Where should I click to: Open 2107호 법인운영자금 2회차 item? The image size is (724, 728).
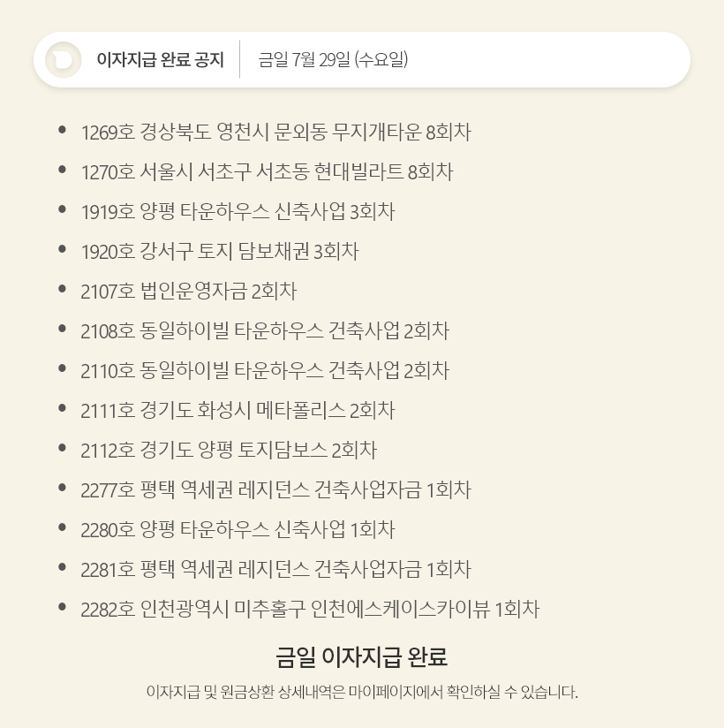point(188,292)
